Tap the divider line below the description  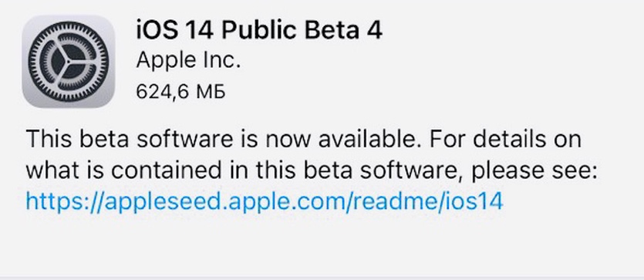pos(322,278)
